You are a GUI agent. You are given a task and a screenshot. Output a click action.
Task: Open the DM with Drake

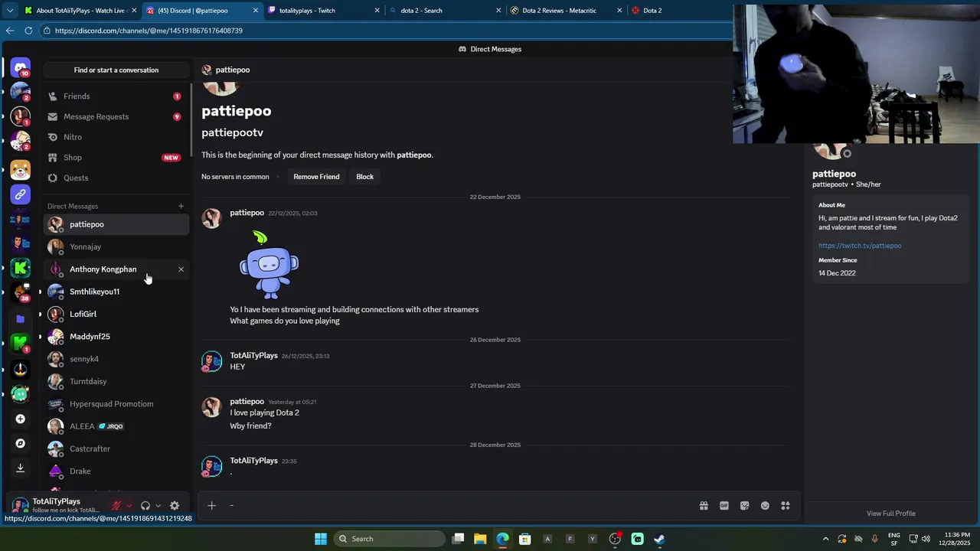pyautogui.click(x=116, y=471)
